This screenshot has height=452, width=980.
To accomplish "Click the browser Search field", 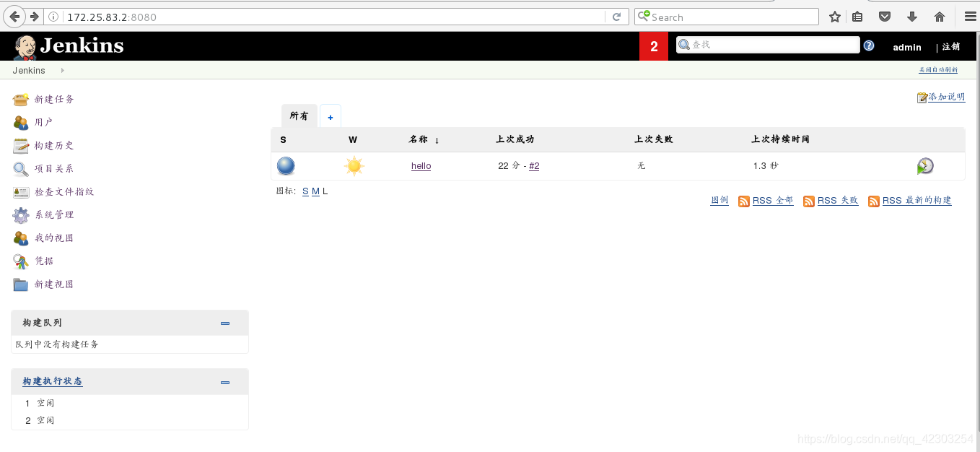I will pyautogui.click(x=727, y=17).
